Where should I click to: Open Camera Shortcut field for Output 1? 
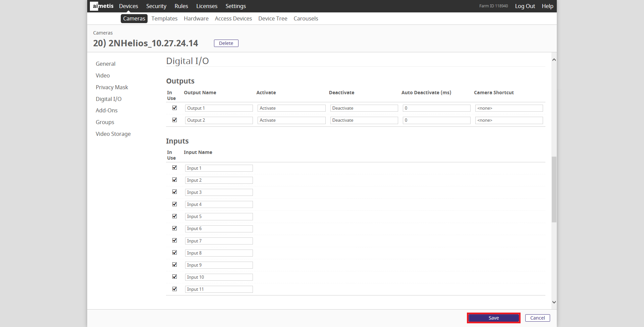tap(508, 108)
